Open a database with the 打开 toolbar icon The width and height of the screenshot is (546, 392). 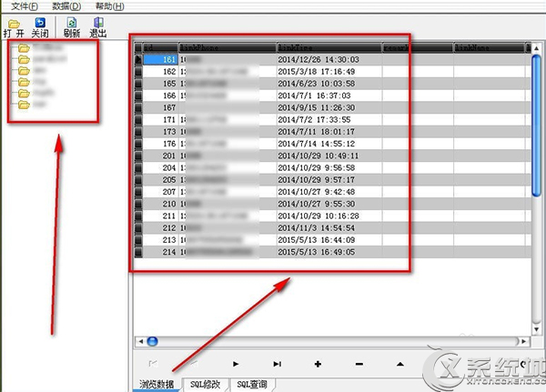pyautogui.click(x=14, y=28)
